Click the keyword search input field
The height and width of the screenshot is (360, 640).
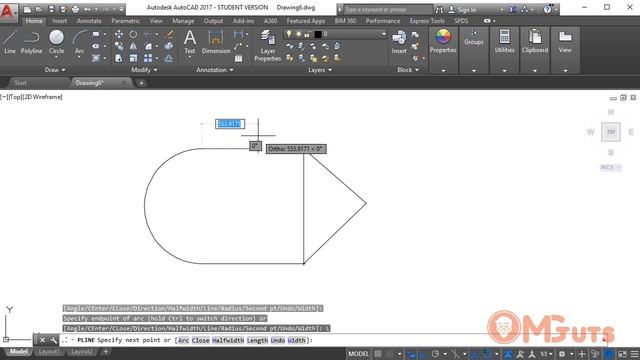point(387,9)
